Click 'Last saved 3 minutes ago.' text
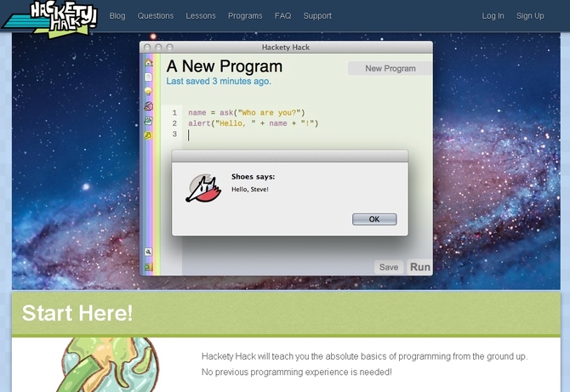This screenshot has height=392, width=570. tap(219, 81)
